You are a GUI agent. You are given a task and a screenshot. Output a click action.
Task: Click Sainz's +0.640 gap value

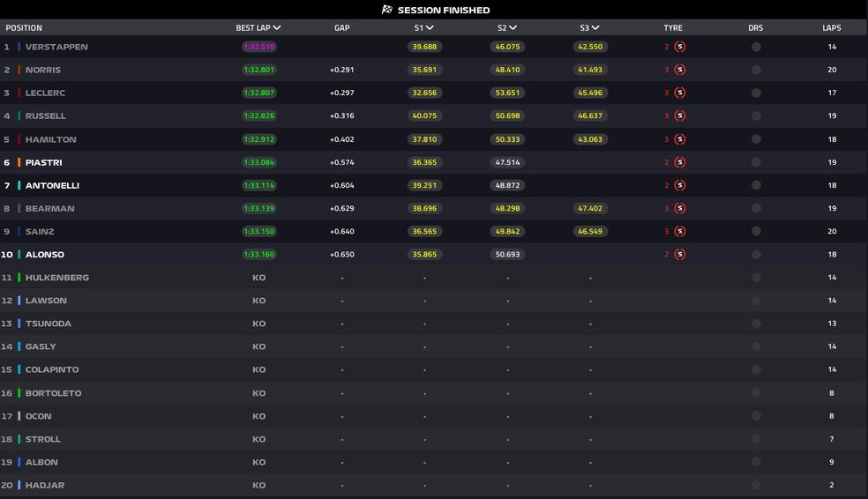342,231
